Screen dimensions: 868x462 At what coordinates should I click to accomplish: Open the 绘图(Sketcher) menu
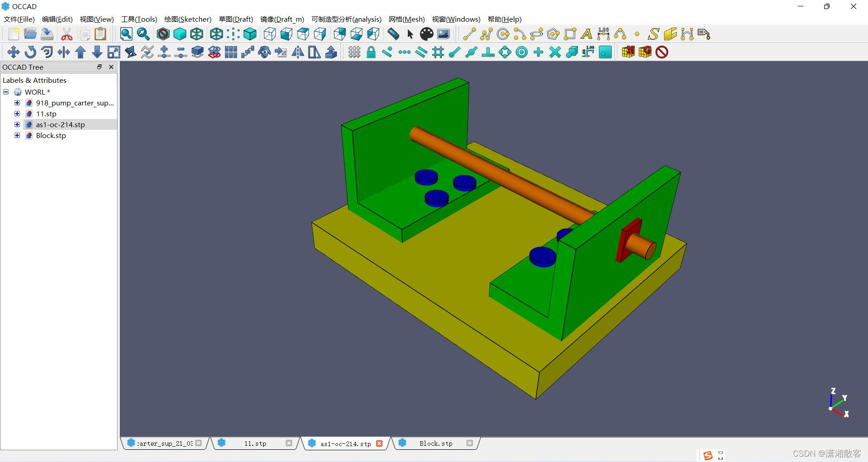(x=188, y=19)
